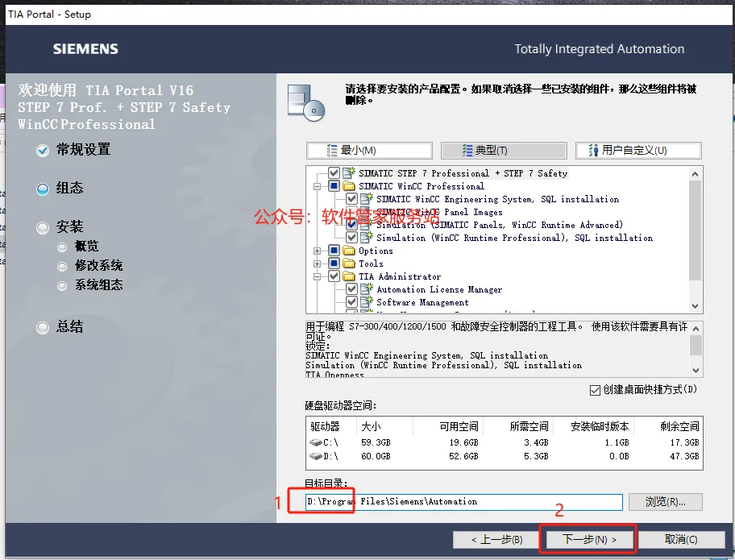Click 下一步(N) next button
The image size is (735, 560).
tap(589, 539)
